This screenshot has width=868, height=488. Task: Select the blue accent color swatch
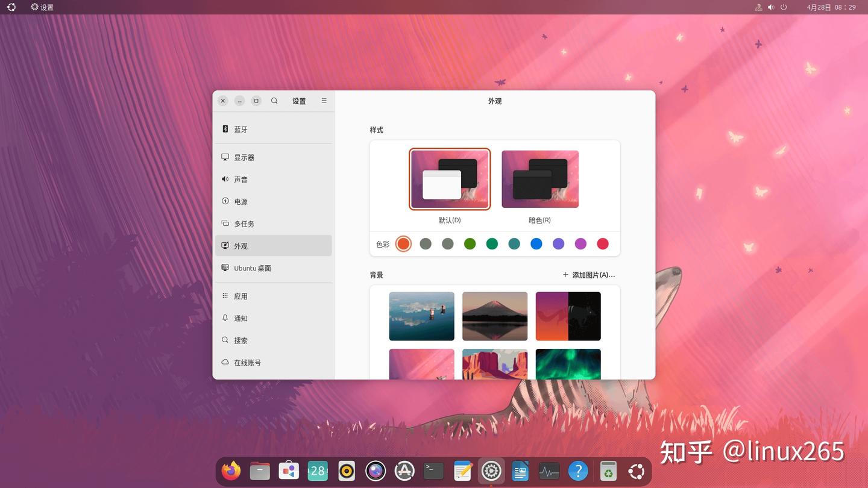pyautogui.click(x=536, y=243)
